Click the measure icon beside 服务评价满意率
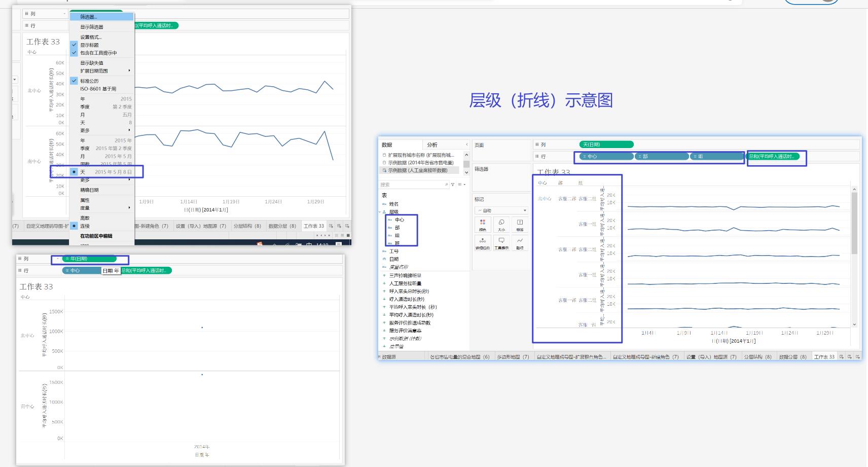 384,331
